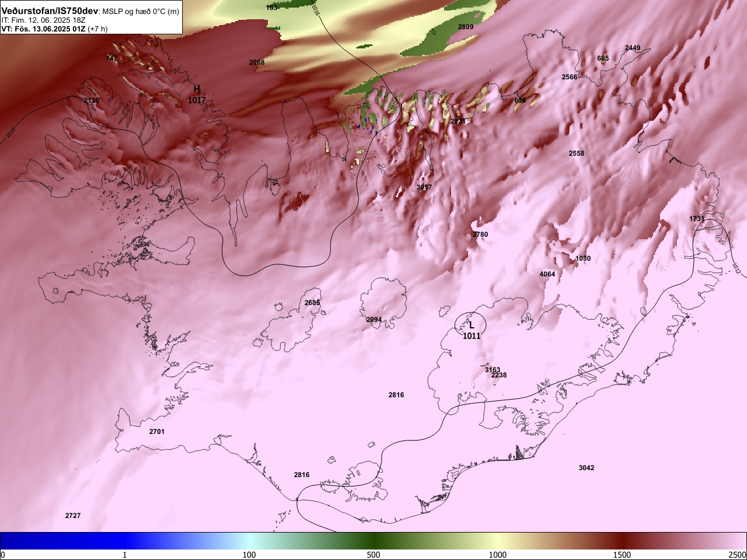747x560 pixels.
Task: Click the 'Veðurstofan/IS750dev' title text
Action: click(x=50, y=11)
